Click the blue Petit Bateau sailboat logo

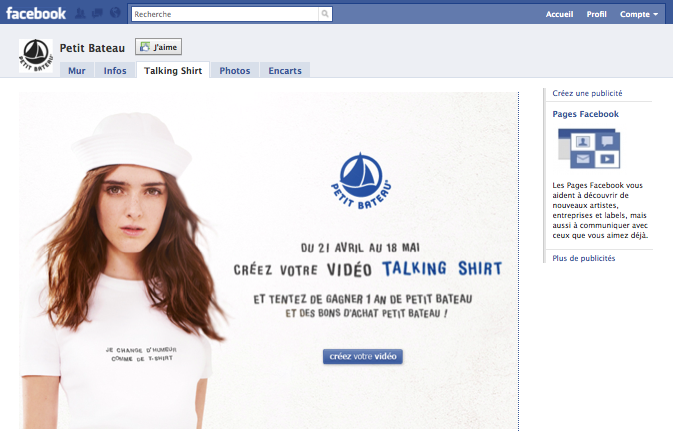[361, 181]
